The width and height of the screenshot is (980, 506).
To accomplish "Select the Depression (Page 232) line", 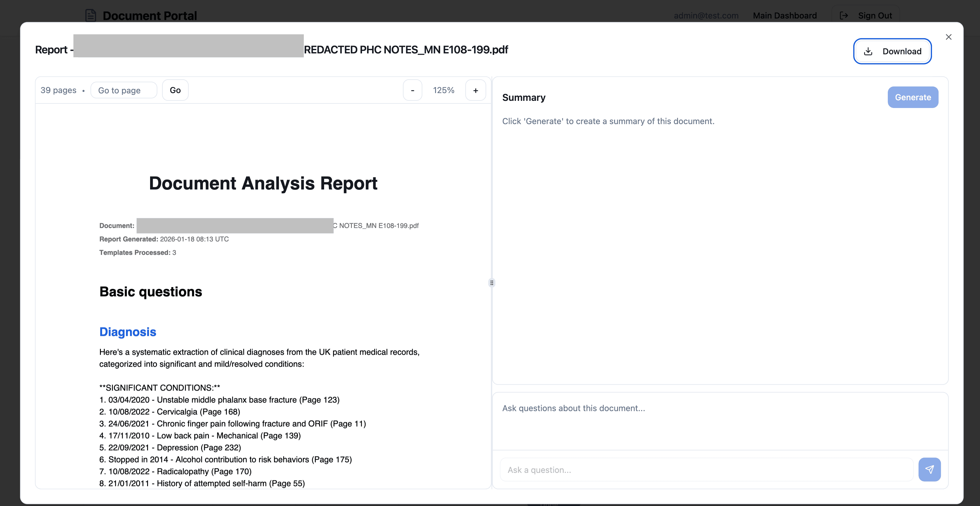I will click(x=170, y=448).
